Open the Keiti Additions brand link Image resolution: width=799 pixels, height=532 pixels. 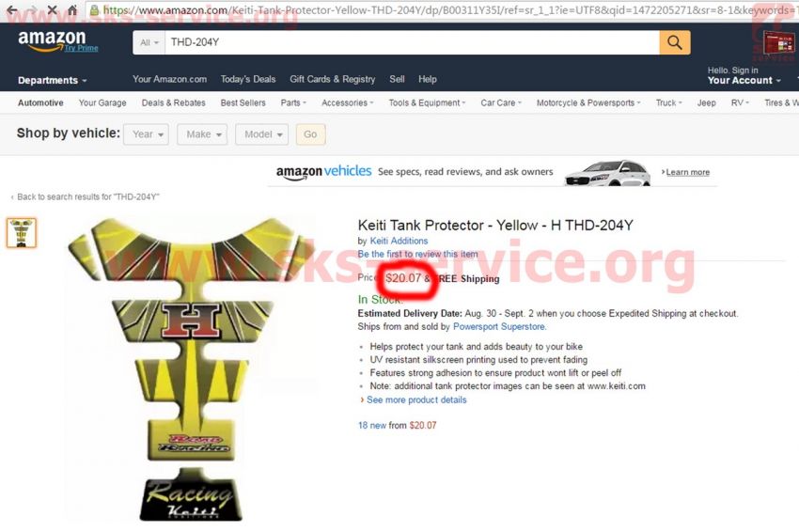399,241
